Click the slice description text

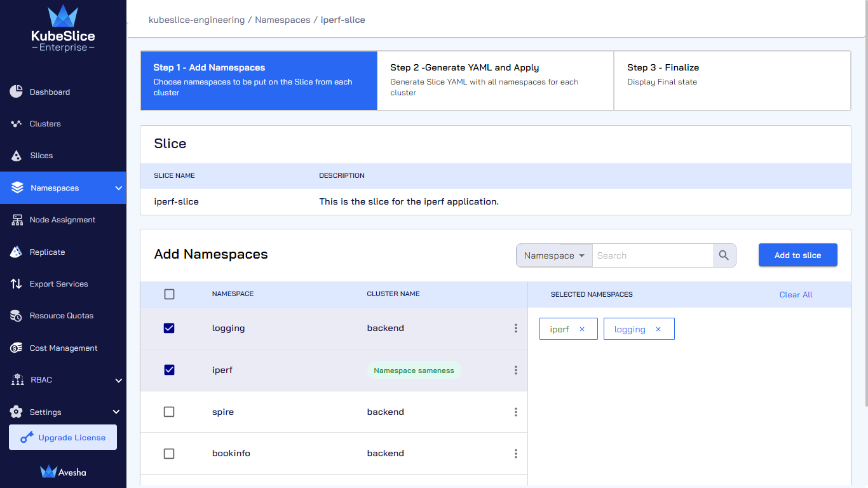tap(409, 201)
